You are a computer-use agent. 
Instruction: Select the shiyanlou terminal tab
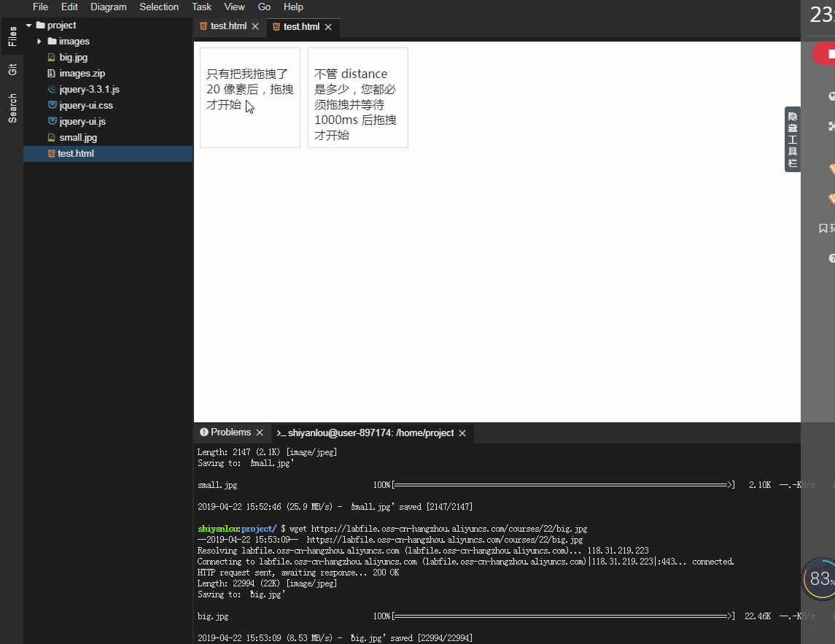[x=370, y=433]
